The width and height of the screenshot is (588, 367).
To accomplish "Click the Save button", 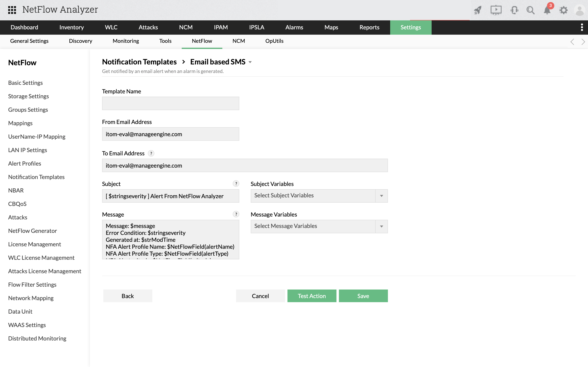I will tap(363, 296).
